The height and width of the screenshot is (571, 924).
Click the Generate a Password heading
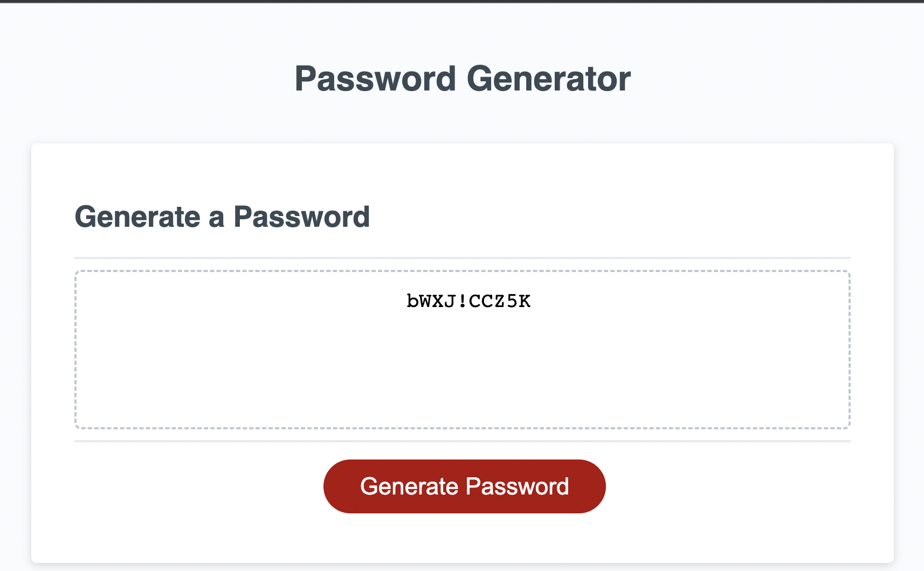click(223, 217)
